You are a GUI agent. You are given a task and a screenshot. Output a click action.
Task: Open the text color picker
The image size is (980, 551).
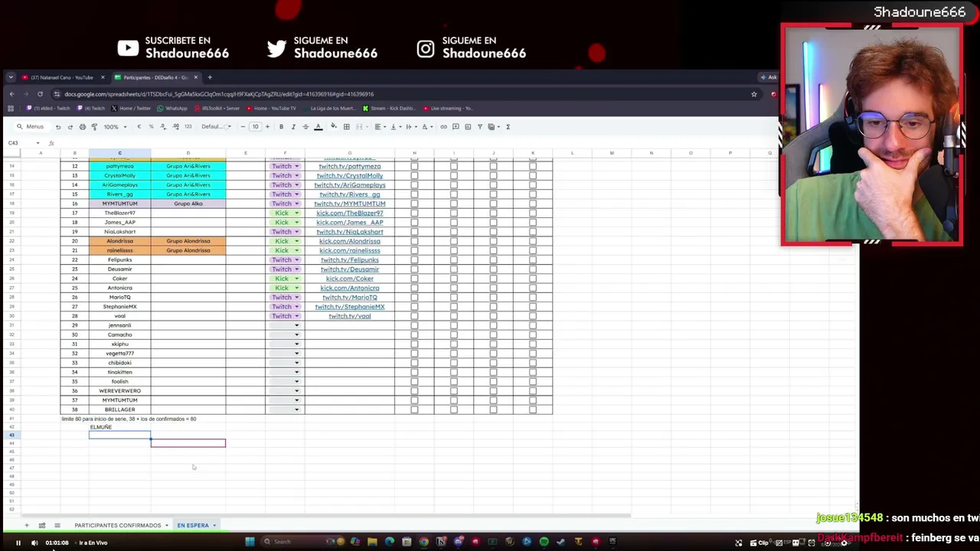click(x=318, y=127)
